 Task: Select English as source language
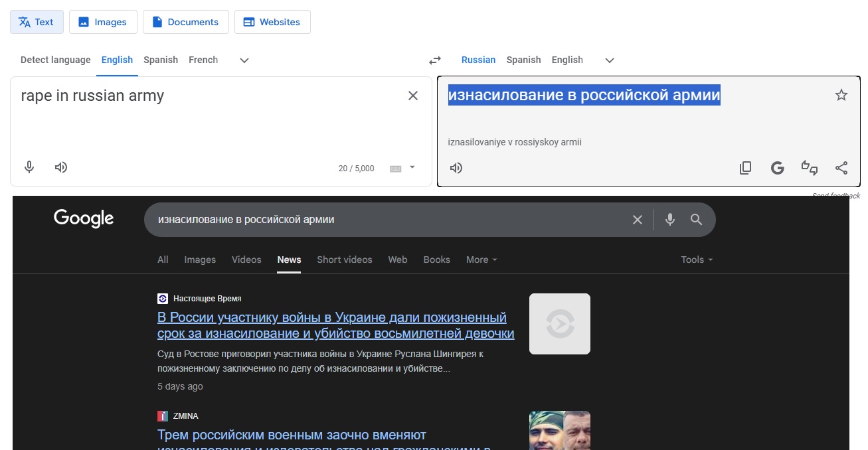pyautogui.click(x=117, y=60)
